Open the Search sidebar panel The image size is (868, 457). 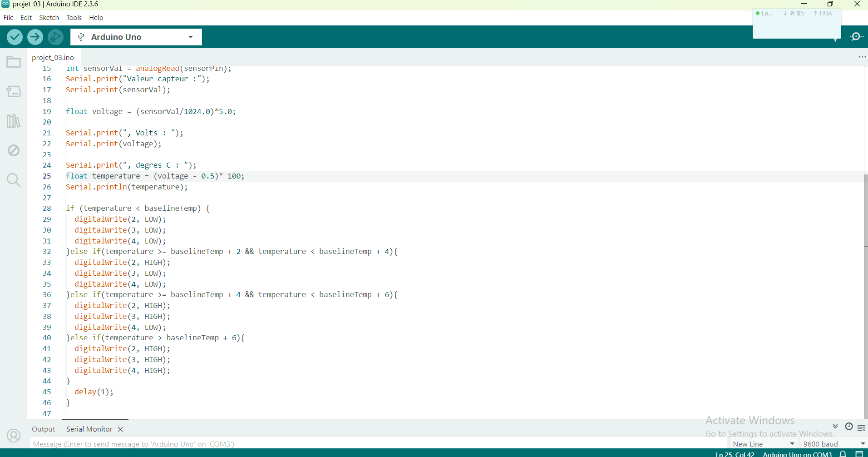tap(14, 180)
